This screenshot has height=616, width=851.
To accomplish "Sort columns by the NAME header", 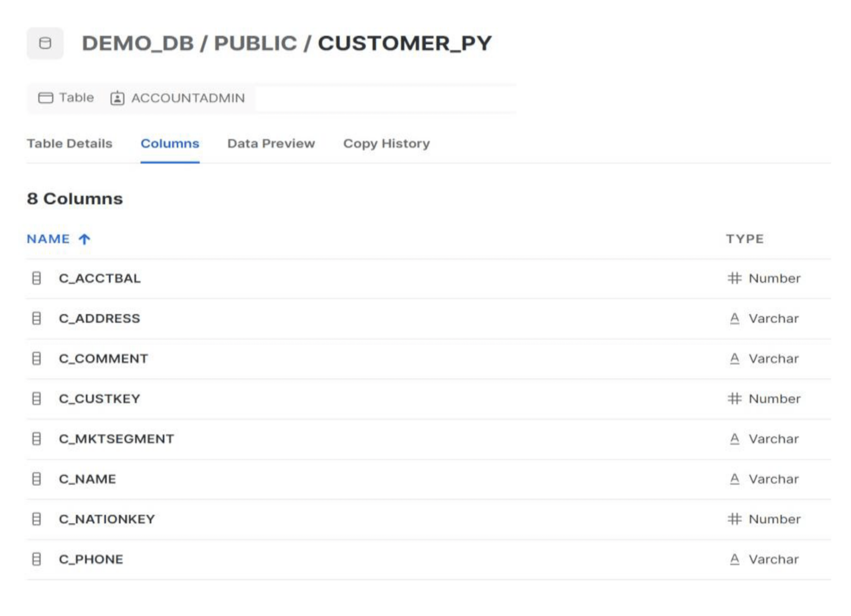I will [48, 239].
